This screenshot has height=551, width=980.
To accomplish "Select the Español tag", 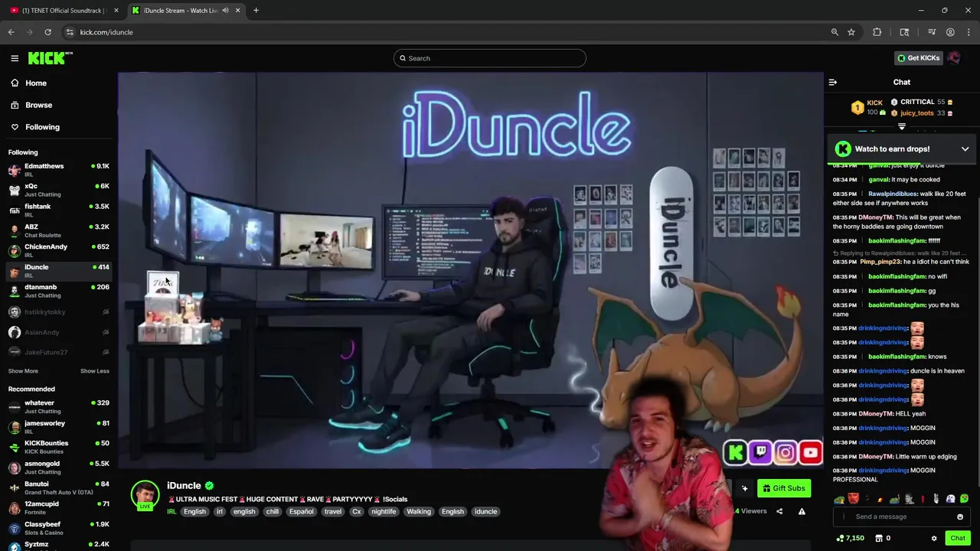I will (x=302, y=511).
